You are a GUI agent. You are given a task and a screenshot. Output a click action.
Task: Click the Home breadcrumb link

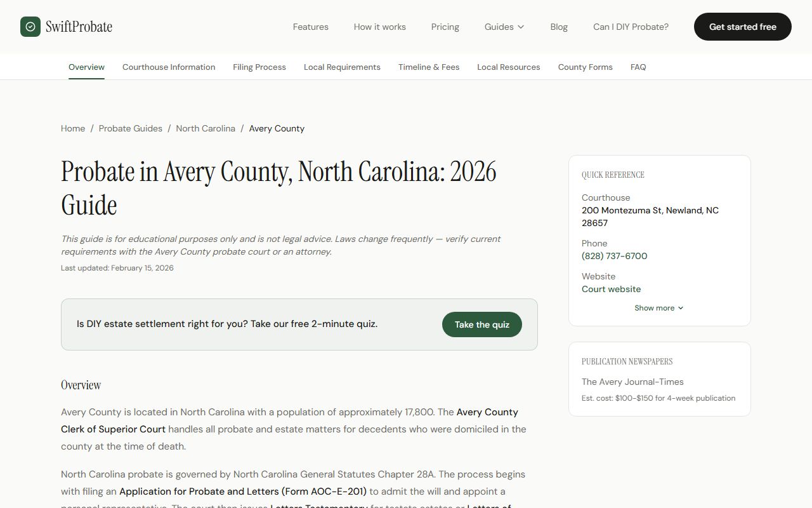tap(73, 128)
